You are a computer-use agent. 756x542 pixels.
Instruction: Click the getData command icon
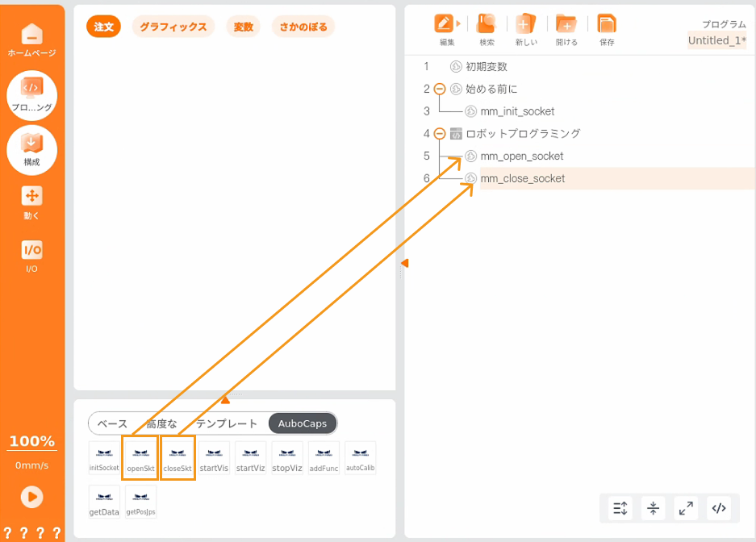(x=104, y=502)
